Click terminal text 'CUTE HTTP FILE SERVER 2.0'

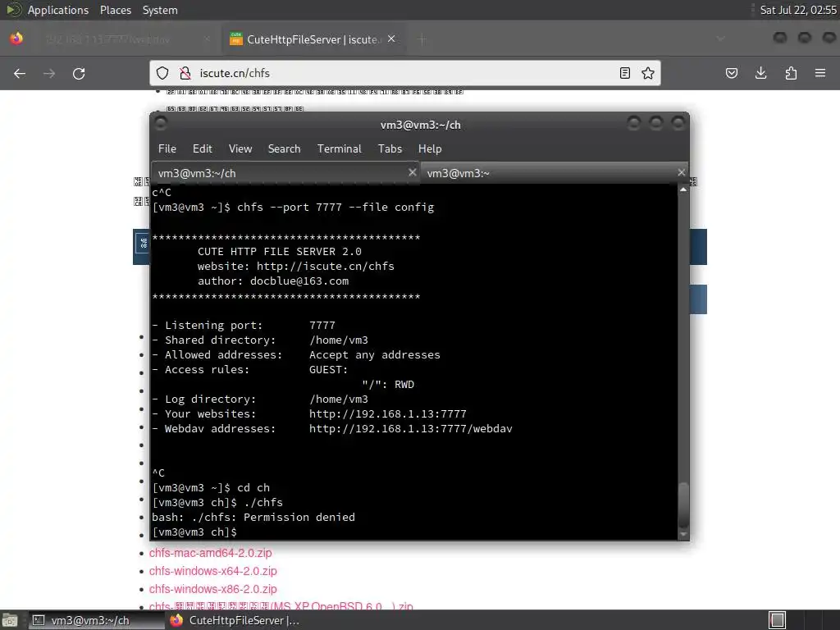[280, 252]
